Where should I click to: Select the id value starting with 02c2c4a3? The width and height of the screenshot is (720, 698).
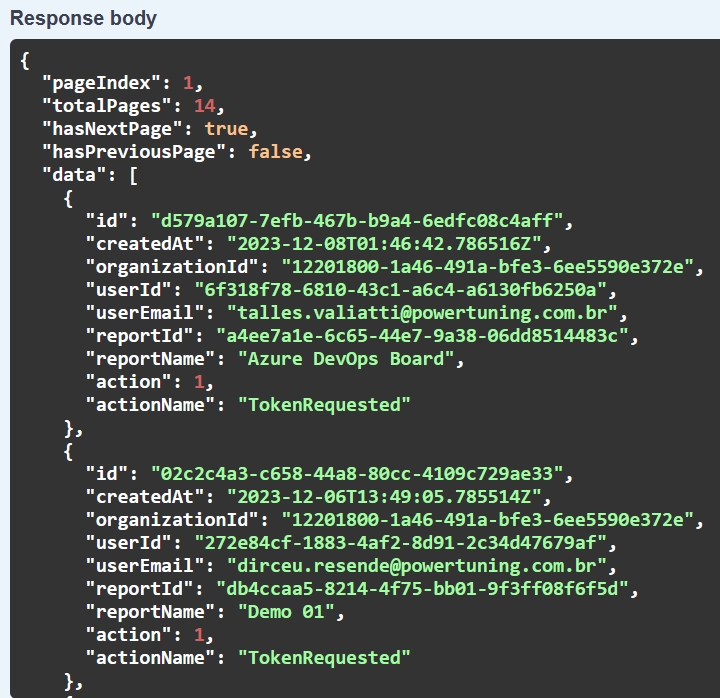[356, 474]
